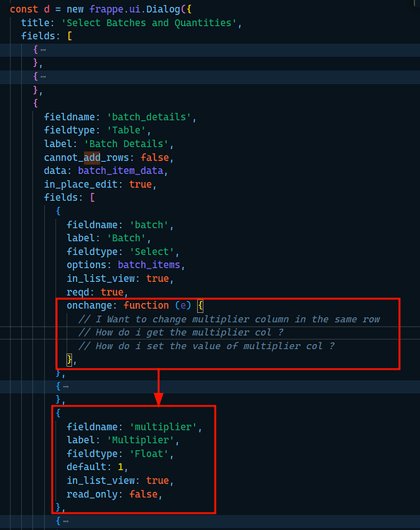Click the parameter '(e)' of the onchange function
The width and height of the screenshot is (420, 530).
coord(183,305)
